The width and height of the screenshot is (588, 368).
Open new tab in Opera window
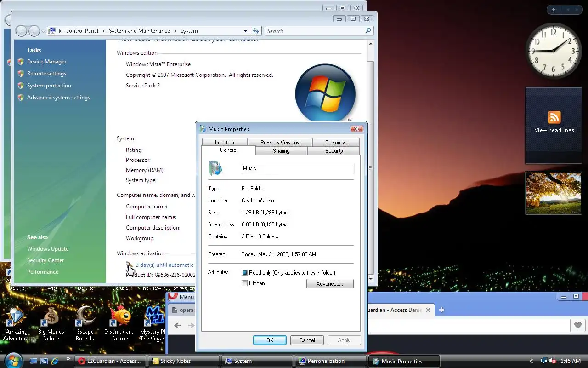[x=441, y=310]
